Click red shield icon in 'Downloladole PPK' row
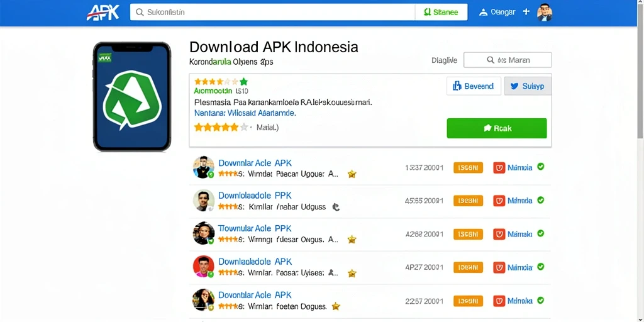This screenshot has height=322, width=644. point(499,201)
